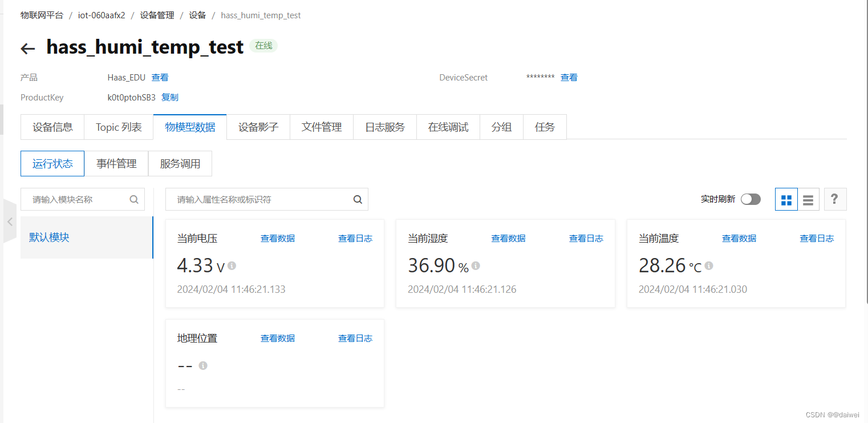Viewport: 868px width, 423px height.
Task: Click timestamp 2024/02/04 11:46:21.030
Action: click(x=693, y=289)
